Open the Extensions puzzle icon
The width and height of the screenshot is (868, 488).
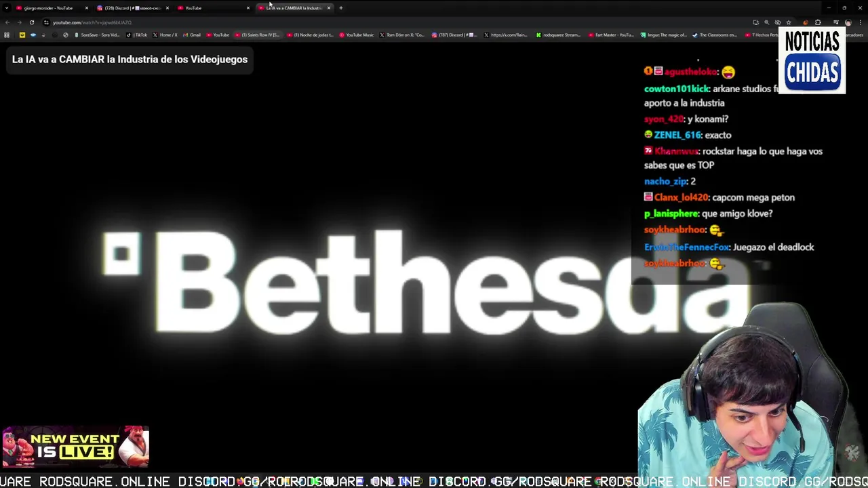(818, 22)
